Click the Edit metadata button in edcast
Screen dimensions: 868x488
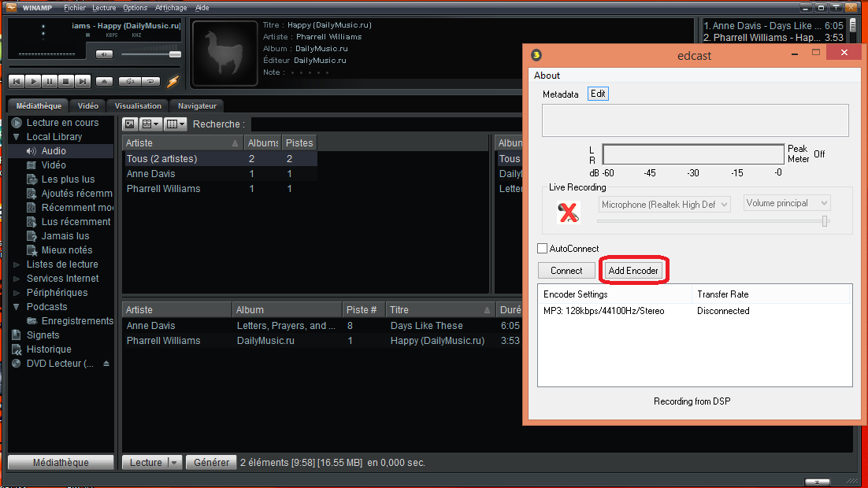point(598,94)
